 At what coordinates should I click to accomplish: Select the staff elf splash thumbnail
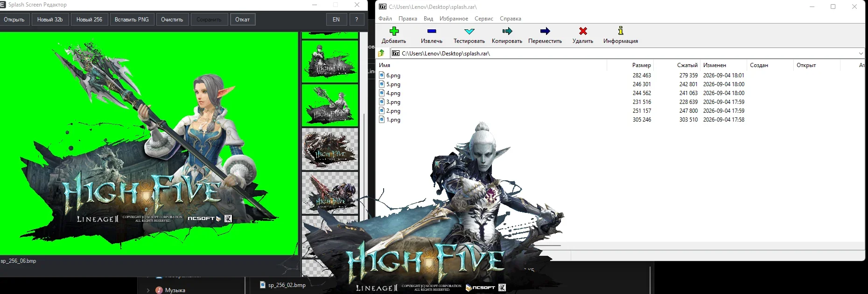[330, 105]
